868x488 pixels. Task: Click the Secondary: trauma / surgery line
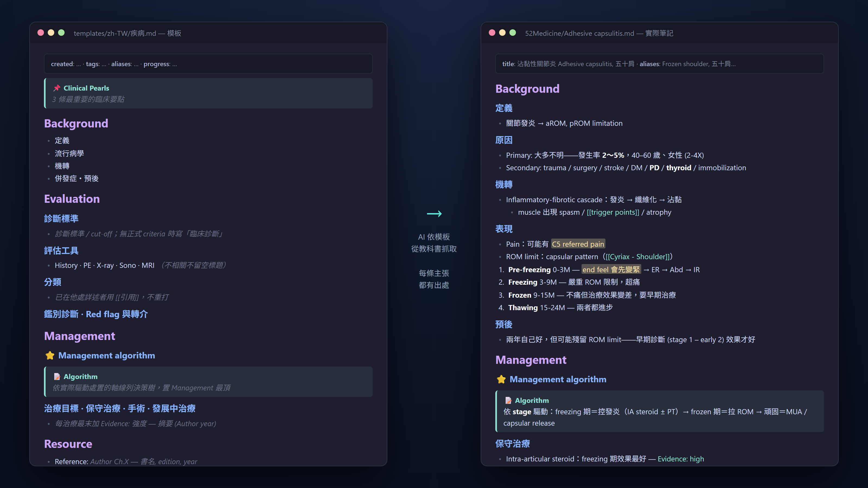pos(626,168)
